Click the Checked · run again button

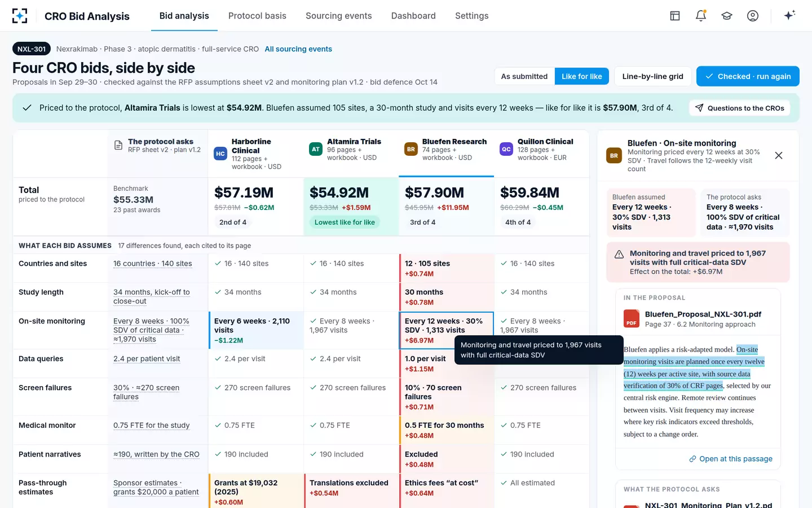click(748, 76)
